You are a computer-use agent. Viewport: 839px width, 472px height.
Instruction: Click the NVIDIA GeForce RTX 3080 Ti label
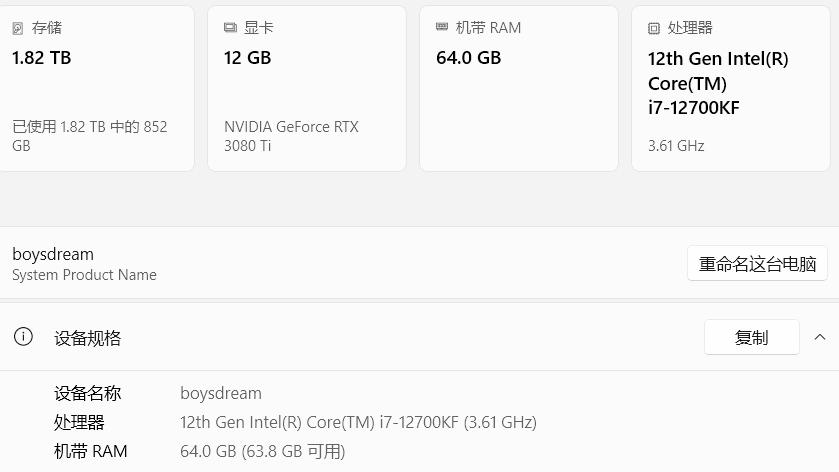pyautogui.click(x=291, y=136)
